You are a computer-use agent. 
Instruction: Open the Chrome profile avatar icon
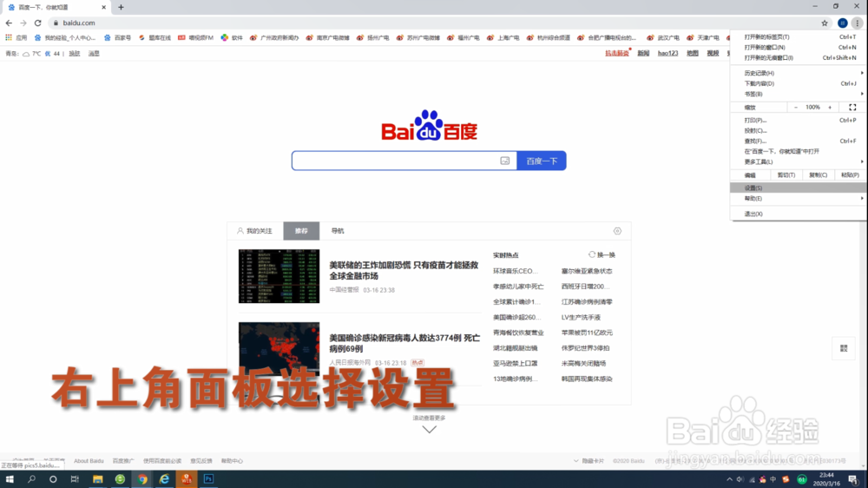[843, 23]
